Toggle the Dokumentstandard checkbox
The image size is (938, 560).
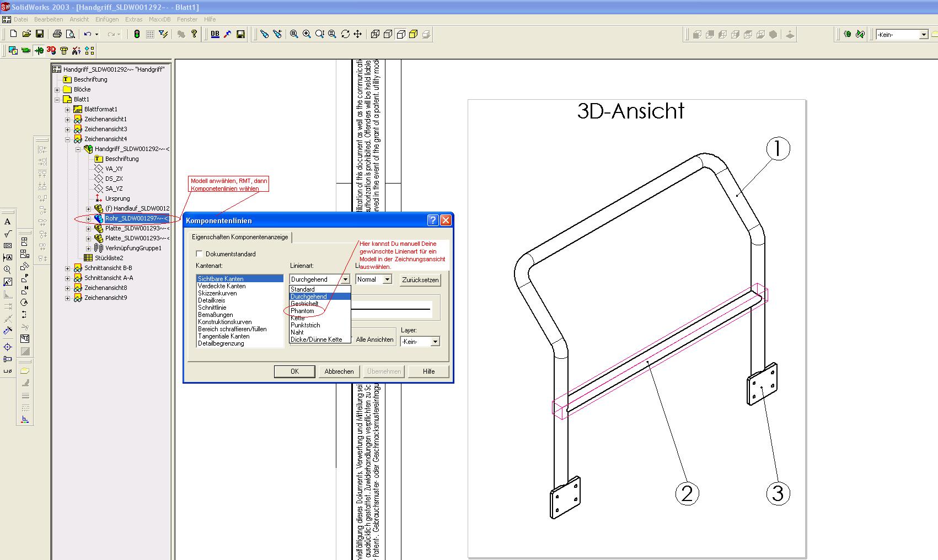[200, 254]
